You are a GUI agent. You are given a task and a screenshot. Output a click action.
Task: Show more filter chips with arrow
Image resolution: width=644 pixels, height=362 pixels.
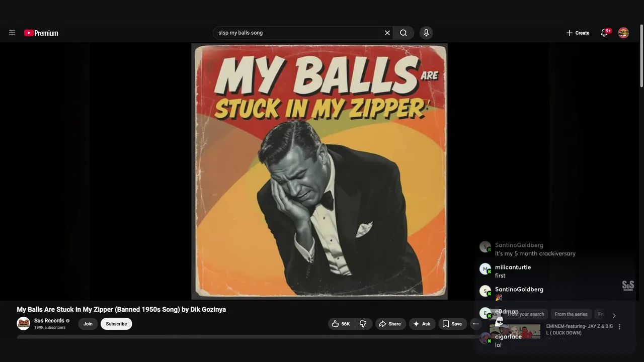614,315
